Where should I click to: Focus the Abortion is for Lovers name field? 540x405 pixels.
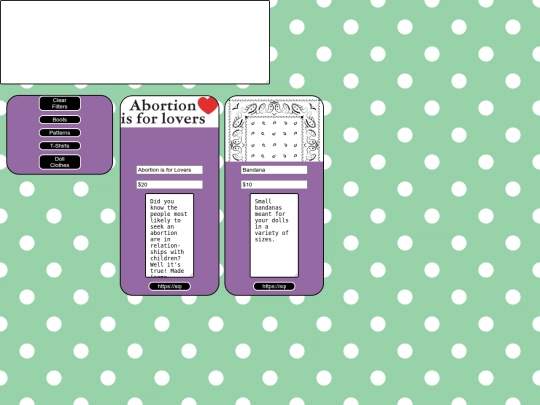[x=169, y=170]
